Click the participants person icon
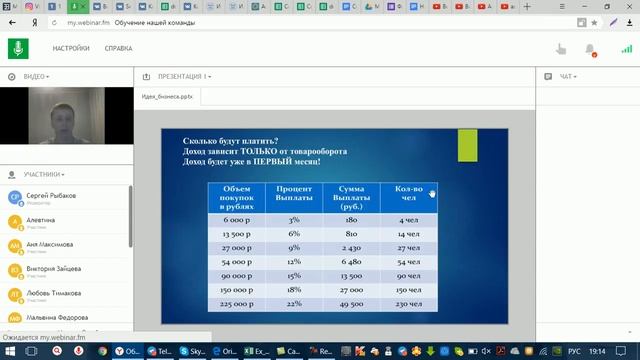The image size is (640, 360). click(11, 175)
